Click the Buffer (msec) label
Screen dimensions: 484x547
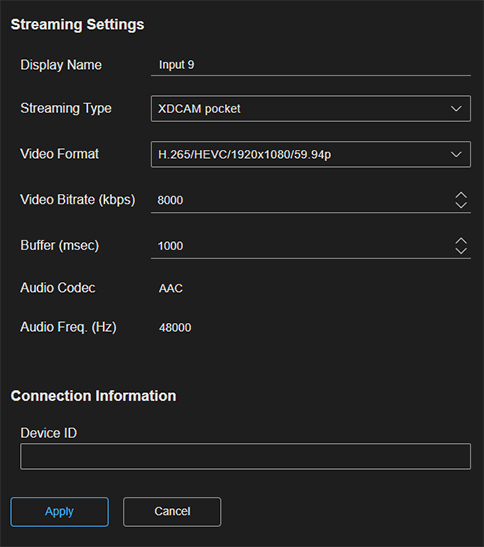pos(60,246)
